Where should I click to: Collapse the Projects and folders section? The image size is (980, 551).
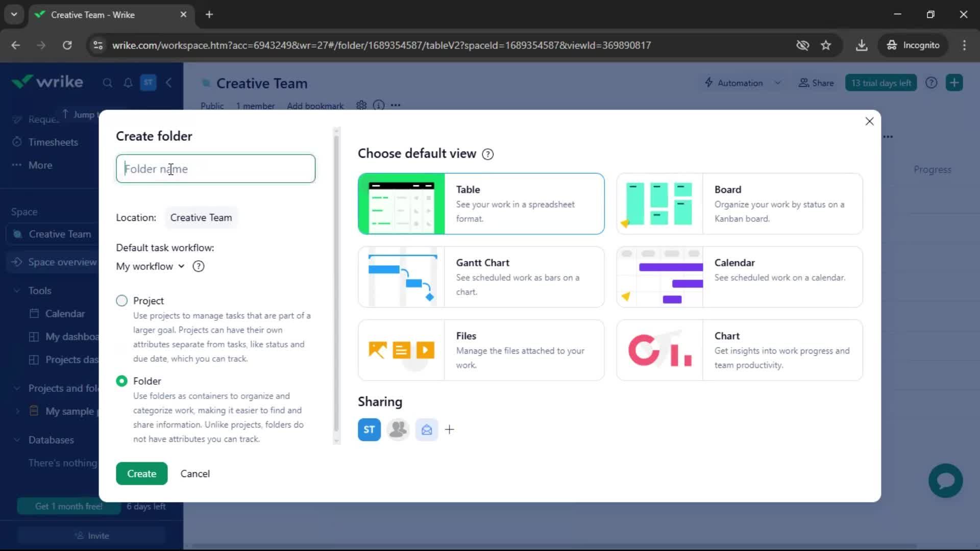coord(17,388)
